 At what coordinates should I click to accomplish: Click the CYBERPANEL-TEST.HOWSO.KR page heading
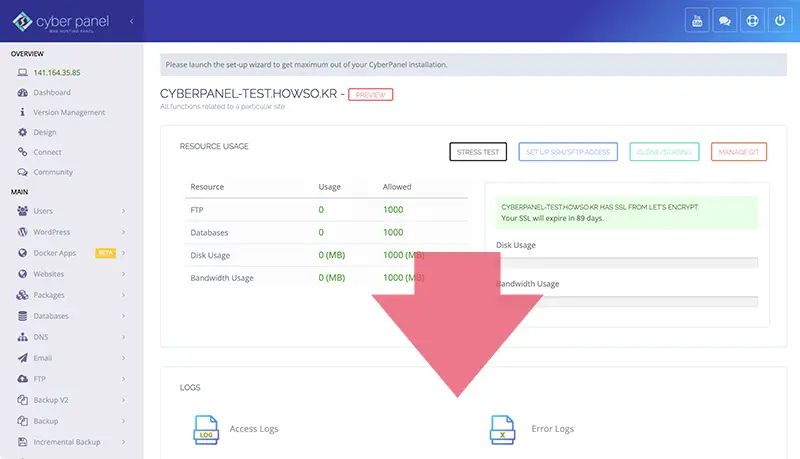click(x=248, y=94)
